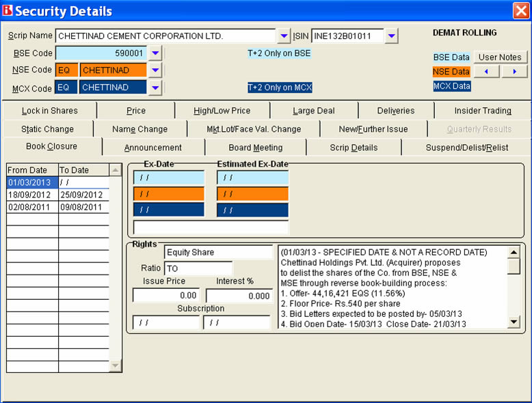This screenshot has height=403, width=532.
Task: Switch to the Lock in Shares tab
Action: click(x=49, y=111)
